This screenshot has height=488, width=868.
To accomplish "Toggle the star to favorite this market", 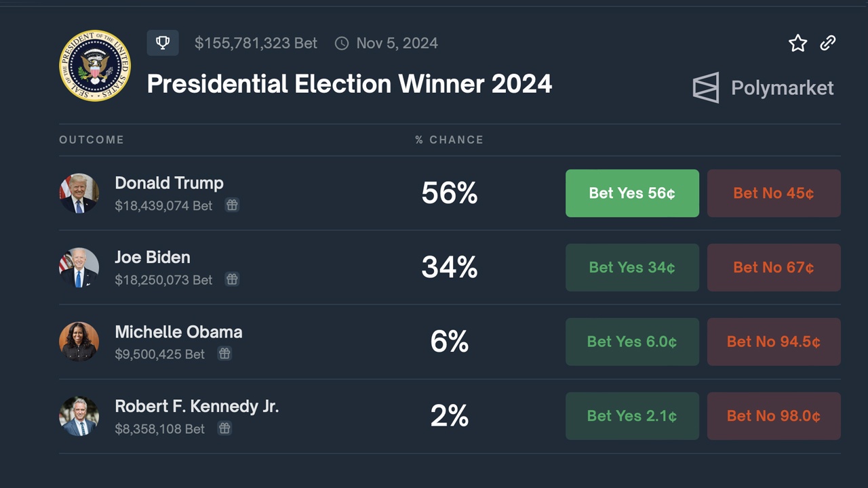I will (797, 43).
